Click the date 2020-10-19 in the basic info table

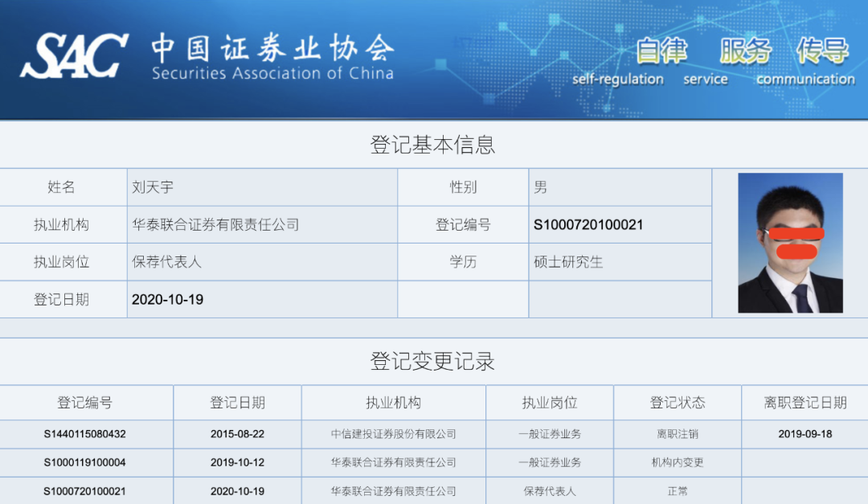pos(168,300)
